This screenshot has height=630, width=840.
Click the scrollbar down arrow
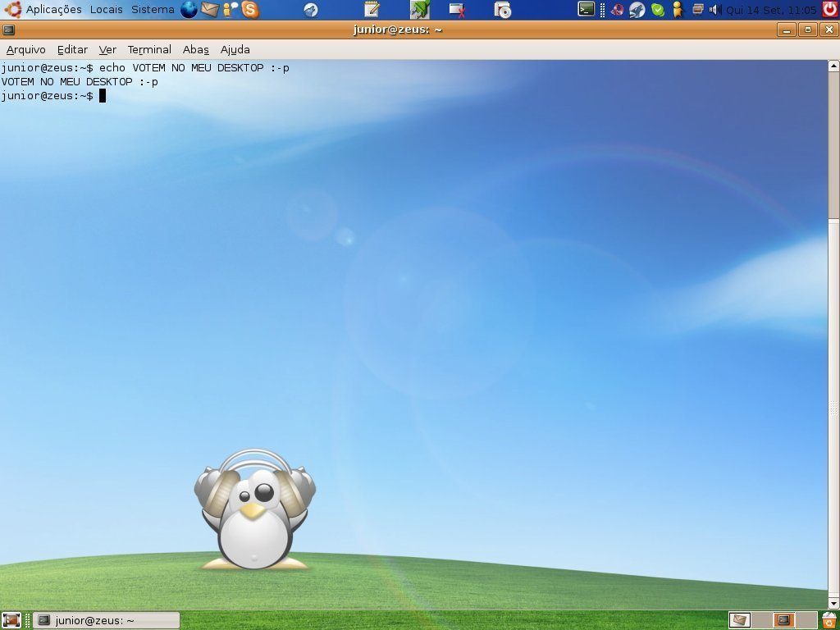[833, 604]
